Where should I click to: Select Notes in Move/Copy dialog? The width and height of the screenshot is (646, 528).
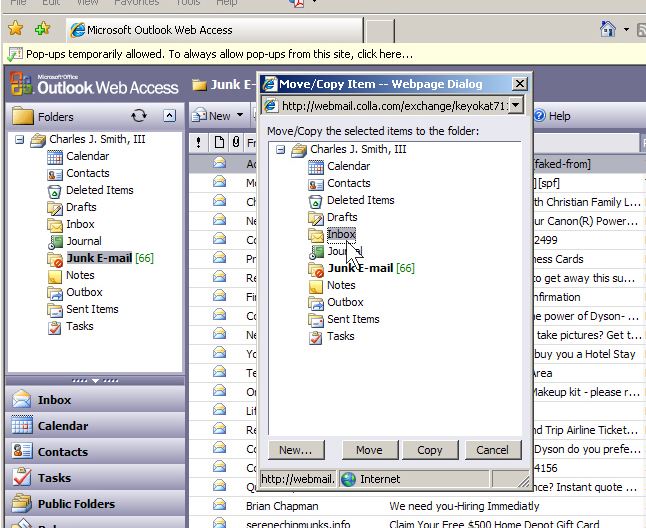coord(341,285)
